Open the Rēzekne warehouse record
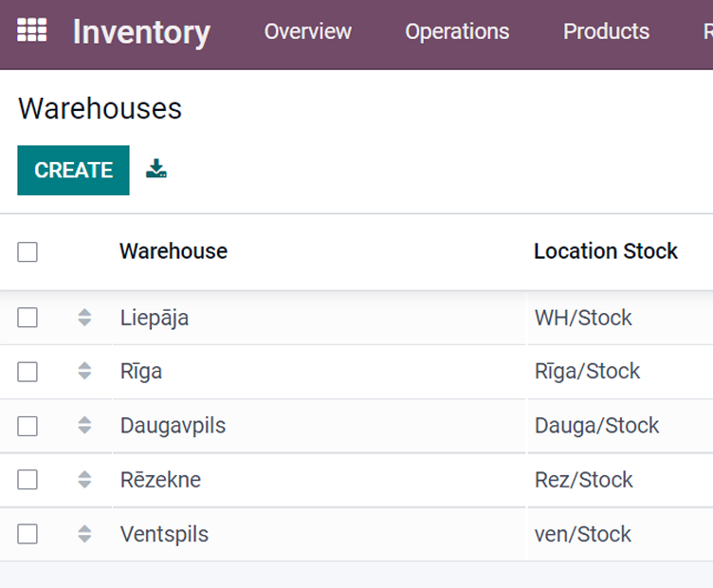The image size is (713, 588). tap(160, 480)
